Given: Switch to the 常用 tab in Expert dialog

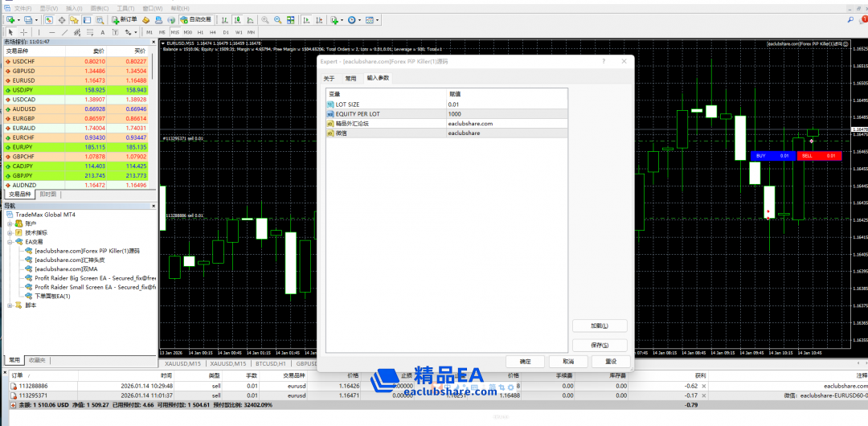Looking at the screenshot, I should [350, 78].
